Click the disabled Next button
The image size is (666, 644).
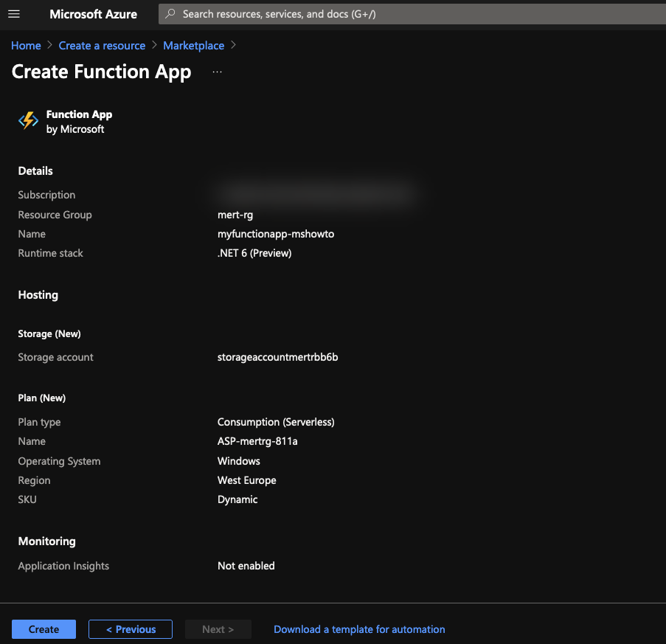click(x=218, y=629)
